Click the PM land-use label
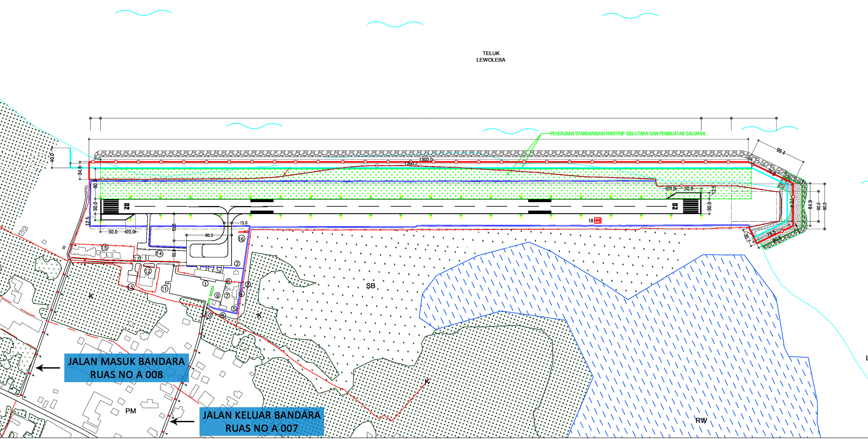Screen dimensions: 868x439 click(x=131, y=411)
